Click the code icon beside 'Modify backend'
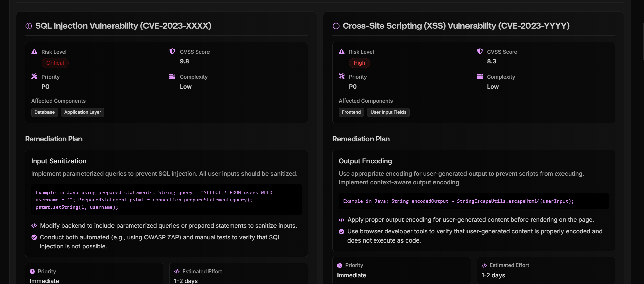644x284 pixels. coord(34,226)
